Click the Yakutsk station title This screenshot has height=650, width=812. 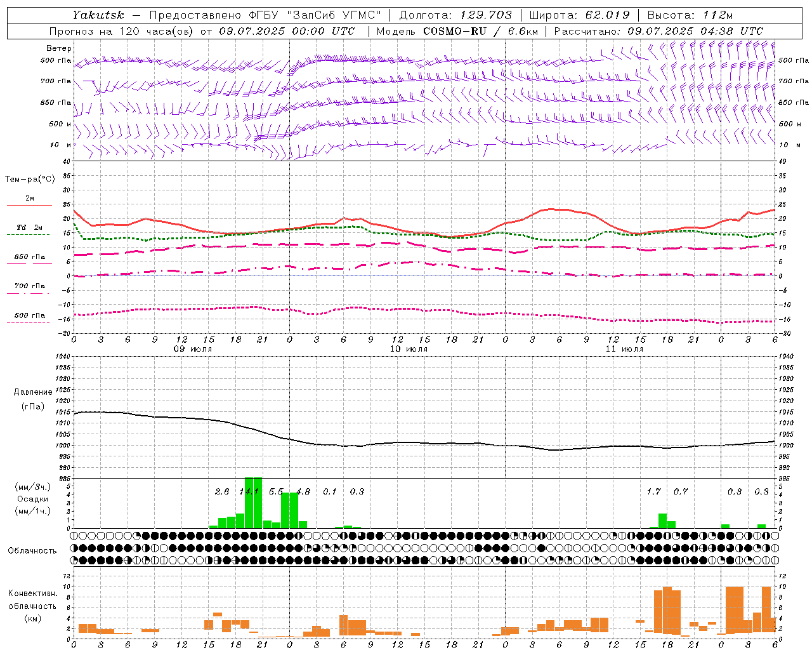[x=98, y=15]
